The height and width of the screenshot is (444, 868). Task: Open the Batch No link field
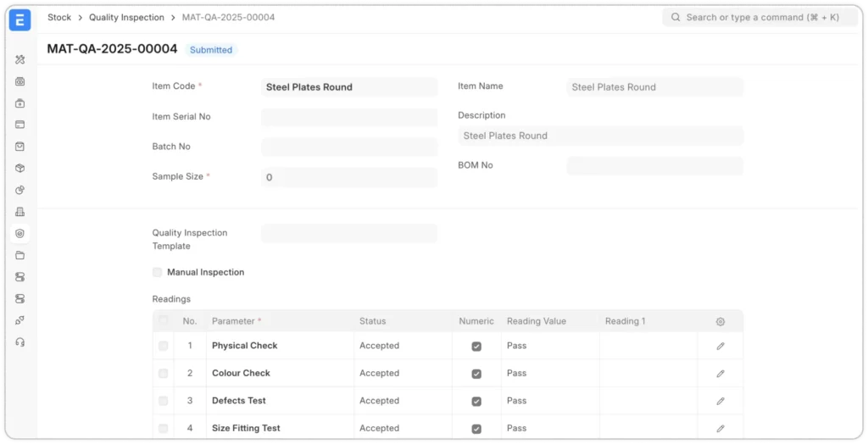click(x=348, y=147)
